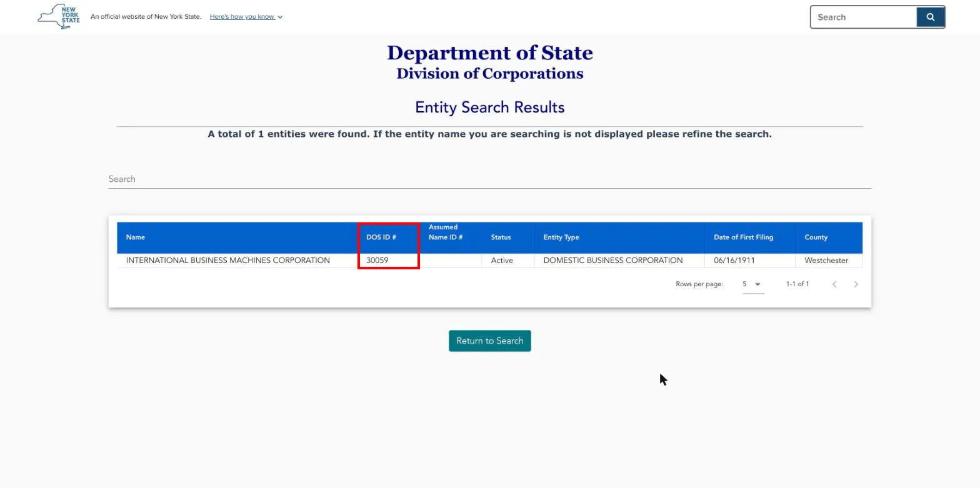Click the Division of Corporations heading

[x=490, y=74]
